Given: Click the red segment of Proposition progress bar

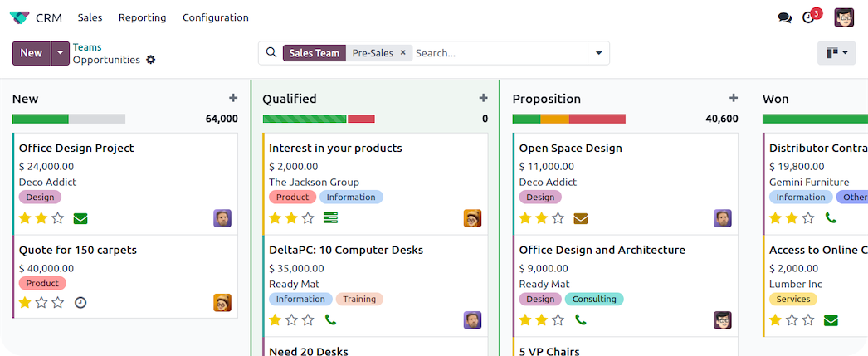Looking at the screenshot, I should 597,119.
